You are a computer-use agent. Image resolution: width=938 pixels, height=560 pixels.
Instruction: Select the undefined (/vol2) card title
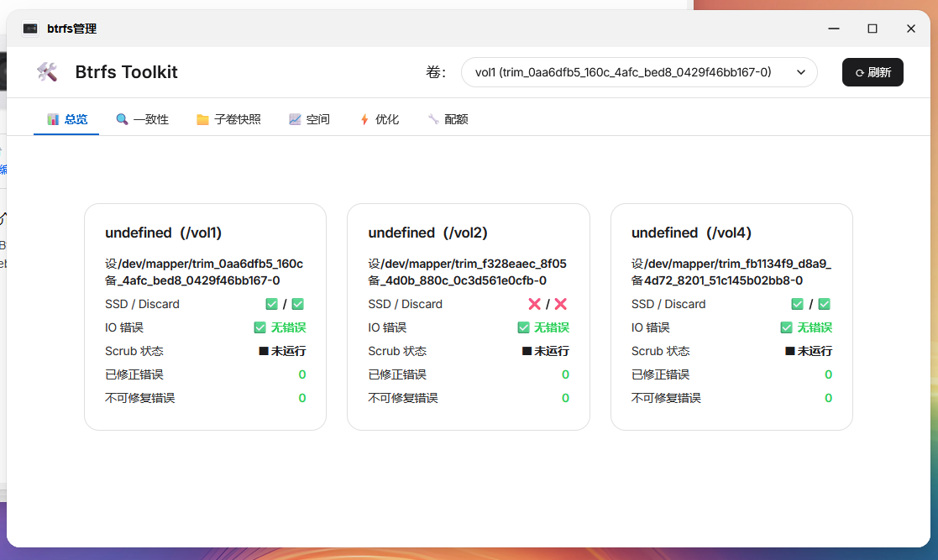click(427, 233)
